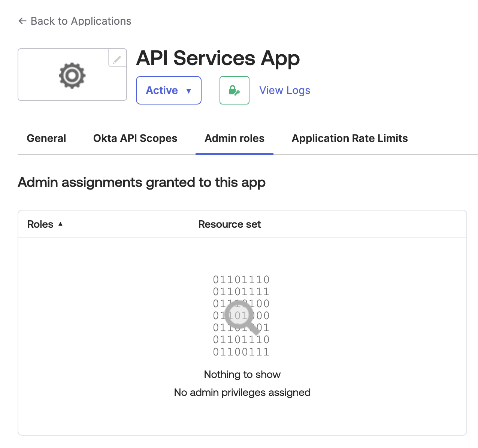478x448 pixels.
Task: Click the Resource set column header
Action: point(229,224)
